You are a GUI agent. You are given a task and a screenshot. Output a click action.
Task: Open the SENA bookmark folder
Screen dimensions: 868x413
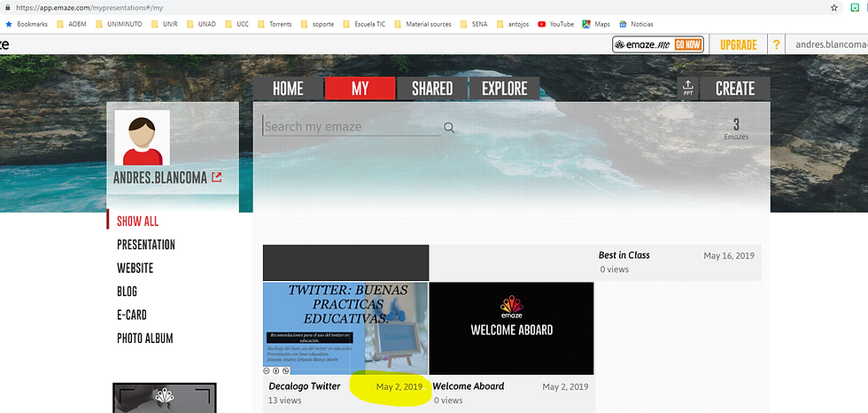(x=474, y=24)
